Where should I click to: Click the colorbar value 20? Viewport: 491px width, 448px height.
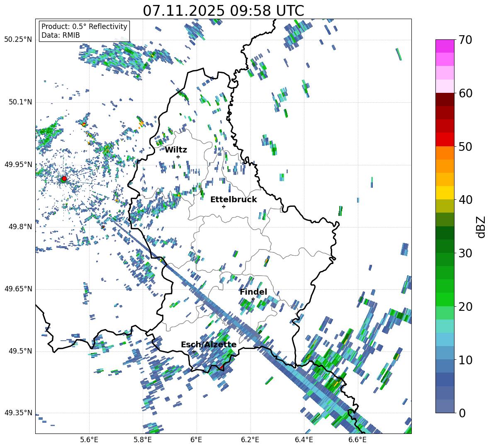(465, 306)
